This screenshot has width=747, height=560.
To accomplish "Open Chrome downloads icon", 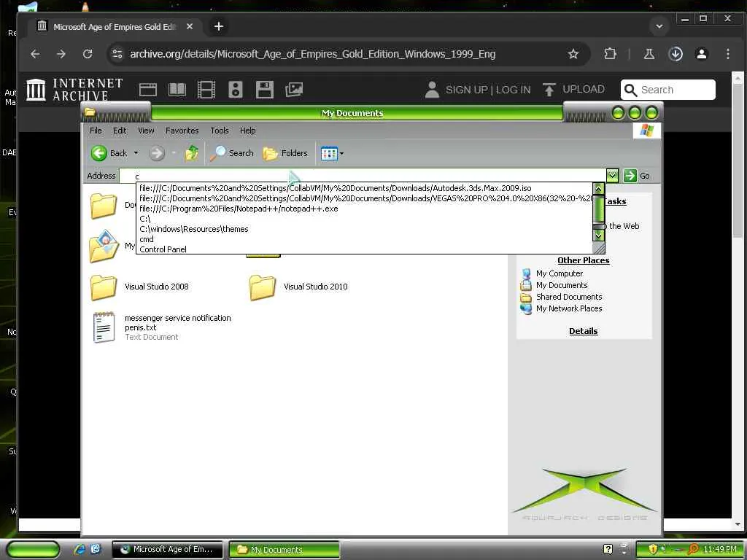I will point(676,54).
